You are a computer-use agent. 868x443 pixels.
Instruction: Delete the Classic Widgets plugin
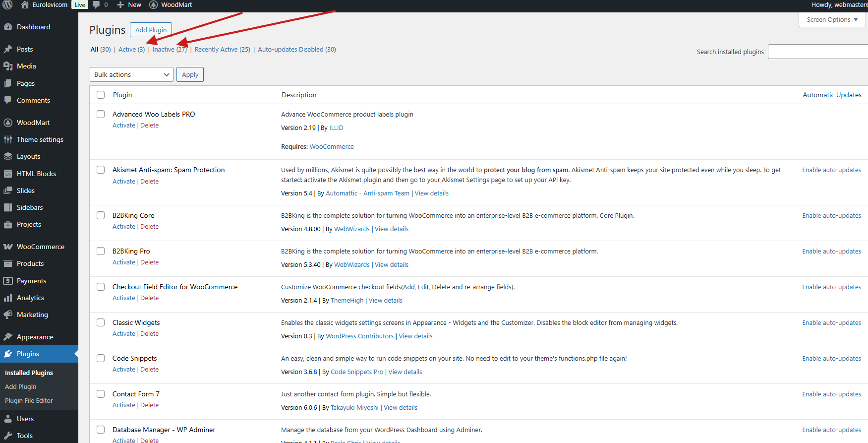coord(150,334)
